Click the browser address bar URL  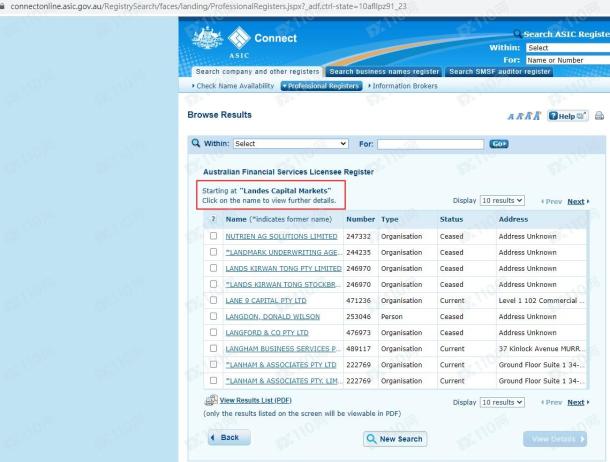[x=209, y=6]
